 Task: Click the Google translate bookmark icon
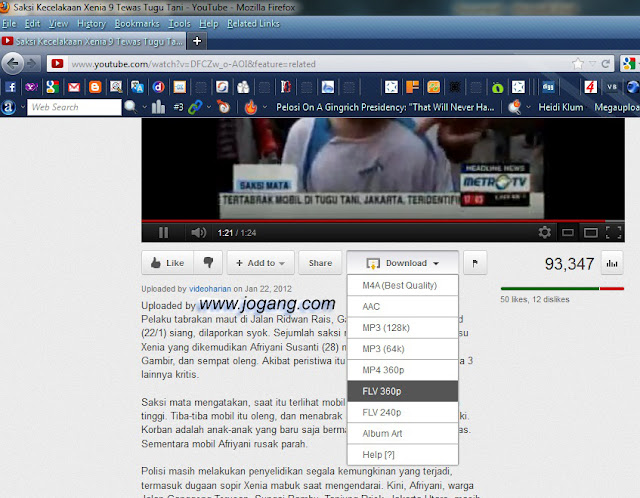pyautogui.click(x=137, y=87)
